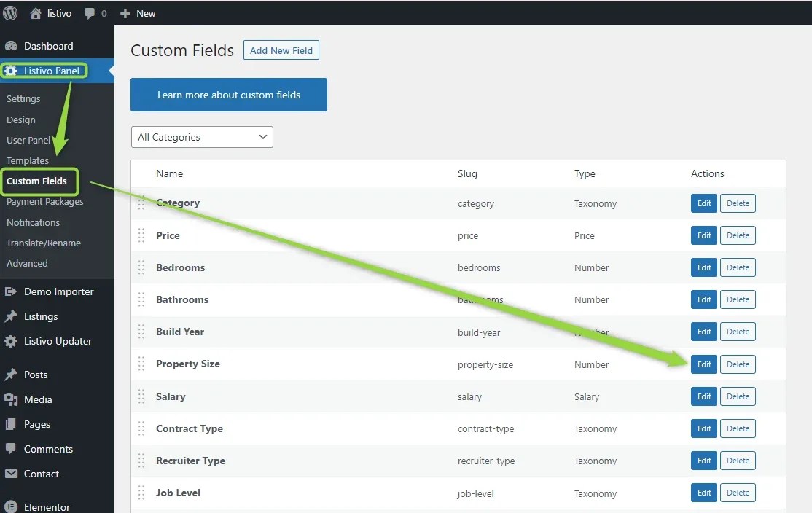Edit the Build Year field

(x=704, y=332)
